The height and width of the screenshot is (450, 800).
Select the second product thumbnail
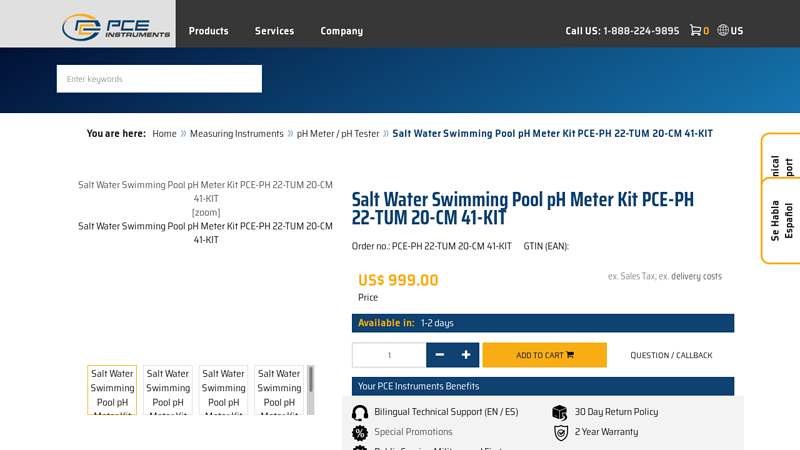pyautogui.click(x=168, y=390)
